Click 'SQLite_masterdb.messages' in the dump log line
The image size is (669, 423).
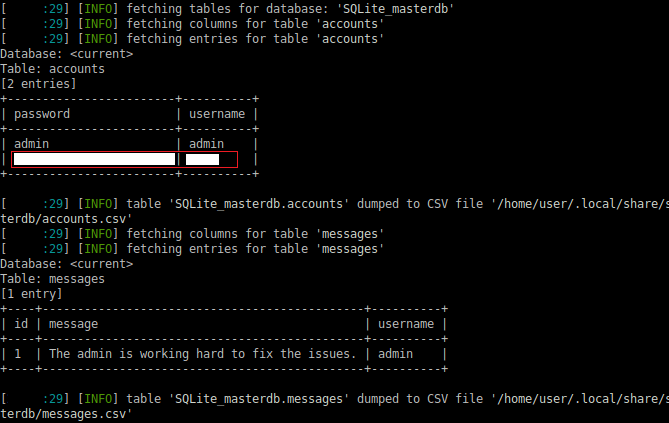pyautogui.click(x=259, y=399)
